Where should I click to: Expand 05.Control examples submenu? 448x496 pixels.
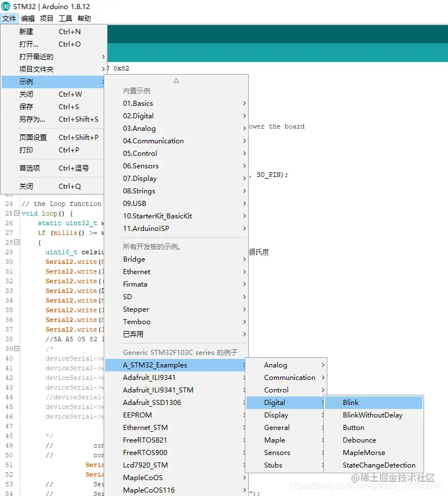tap(176, 154)
